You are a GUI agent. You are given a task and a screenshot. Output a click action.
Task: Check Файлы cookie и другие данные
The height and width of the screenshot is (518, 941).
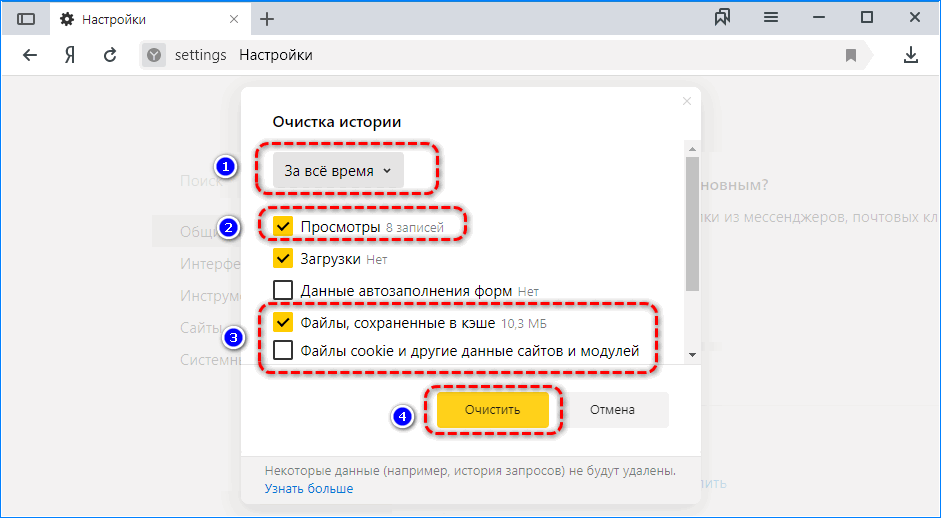click(x=283, y=350)
